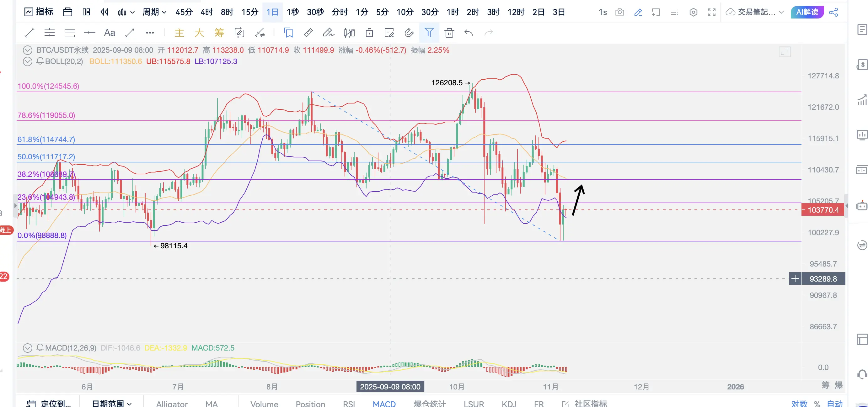Click the fullscreen expand icon
The height and width of the screenshot is (407, 868).
711,13
